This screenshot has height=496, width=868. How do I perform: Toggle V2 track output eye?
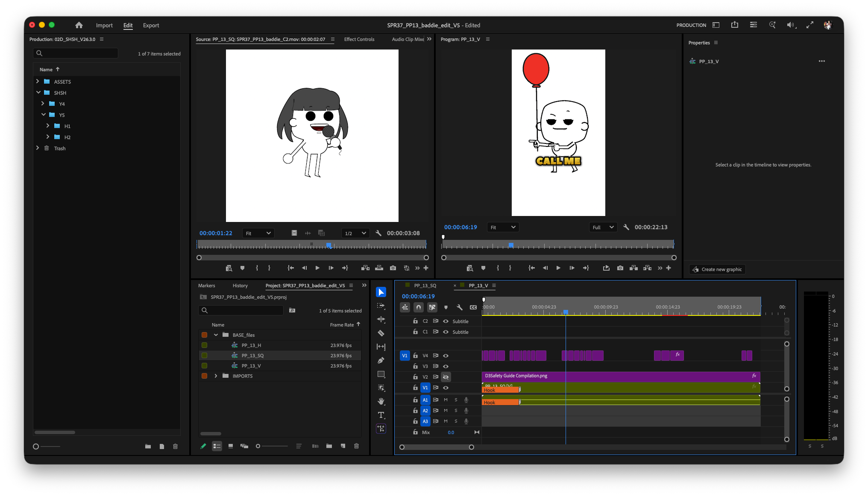pos(446,377)
